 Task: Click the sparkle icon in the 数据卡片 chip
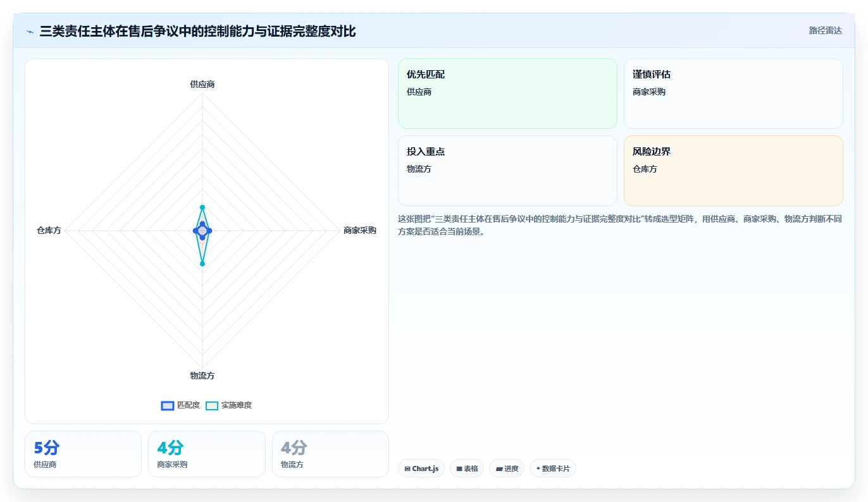[x=538, y=468]
